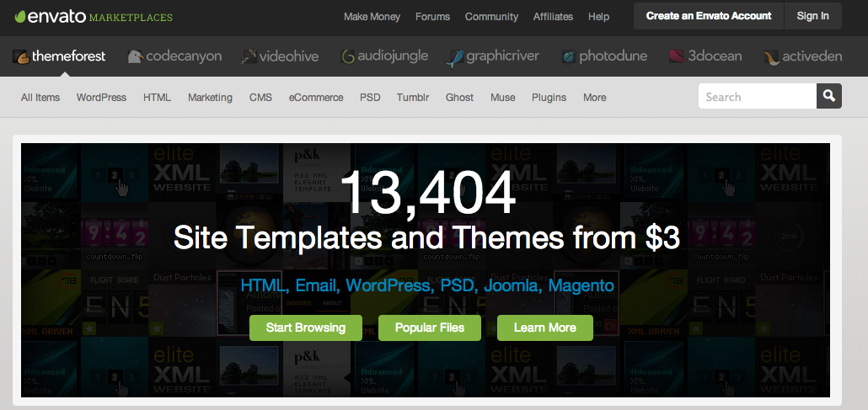Click the ThemeForest marketplace icon

(x=21, y=56)
